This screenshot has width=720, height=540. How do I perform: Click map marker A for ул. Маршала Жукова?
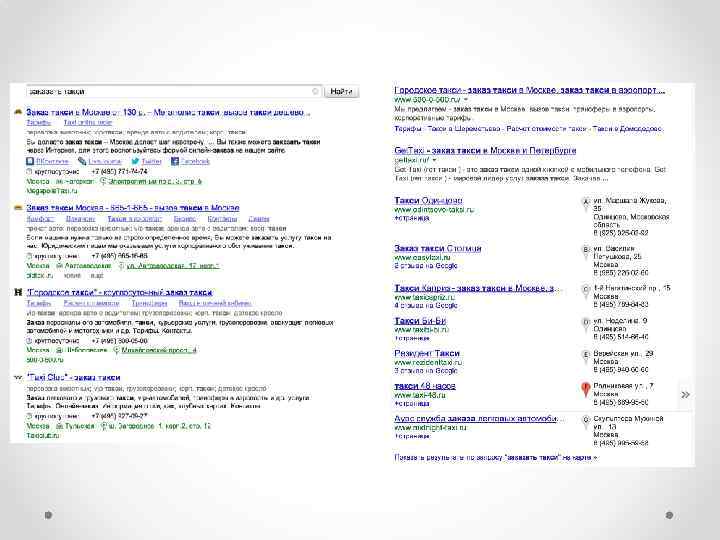585,203
